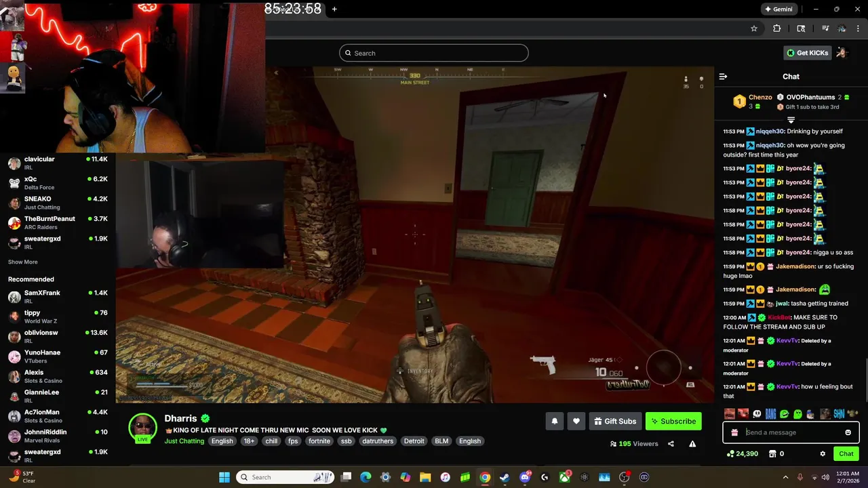This screenshot has height=488, width=868.
Task: Click the Gift Subs button
Action: tap(615, 421)
